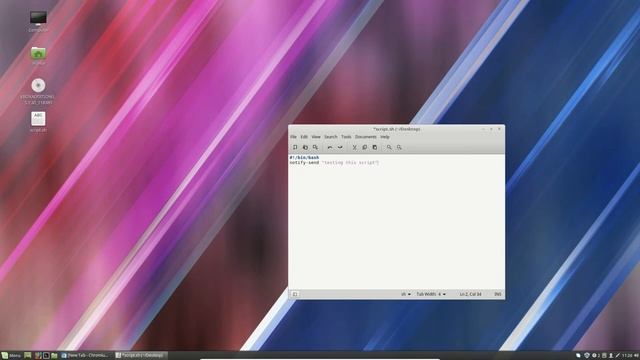640x360 pixels.
Task: Click the Show Desktop taskbar icon
Action: pyautogui.click(x=27, y=356)
